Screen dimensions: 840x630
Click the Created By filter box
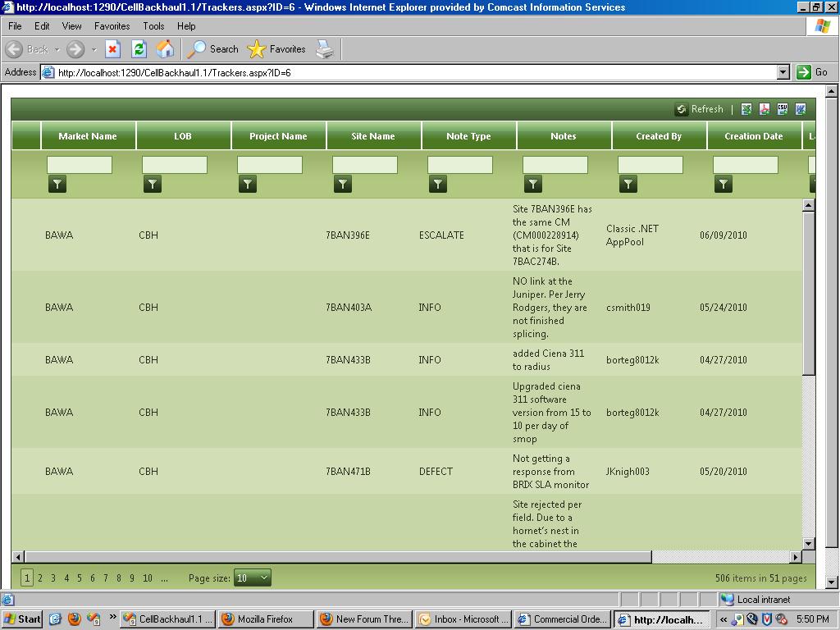(x=651, y=164)
